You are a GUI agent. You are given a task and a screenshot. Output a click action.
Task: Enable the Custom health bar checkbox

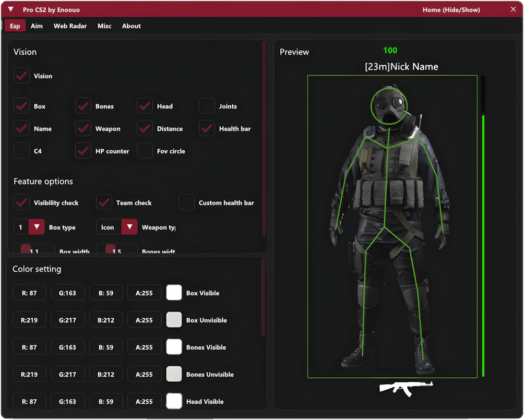[x=186, y=202]
